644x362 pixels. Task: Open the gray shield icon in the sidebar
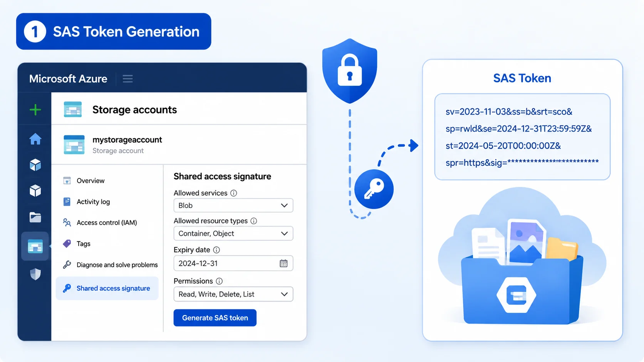(x=35, y=274)
